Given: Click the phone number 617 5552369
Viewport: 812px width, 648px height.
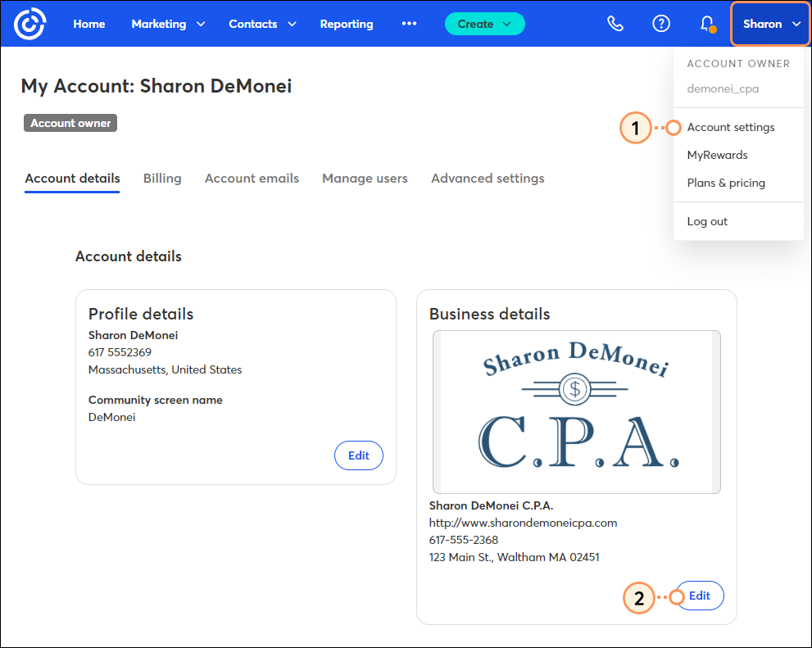Looking at the screenshot, I should coord(120,352).
